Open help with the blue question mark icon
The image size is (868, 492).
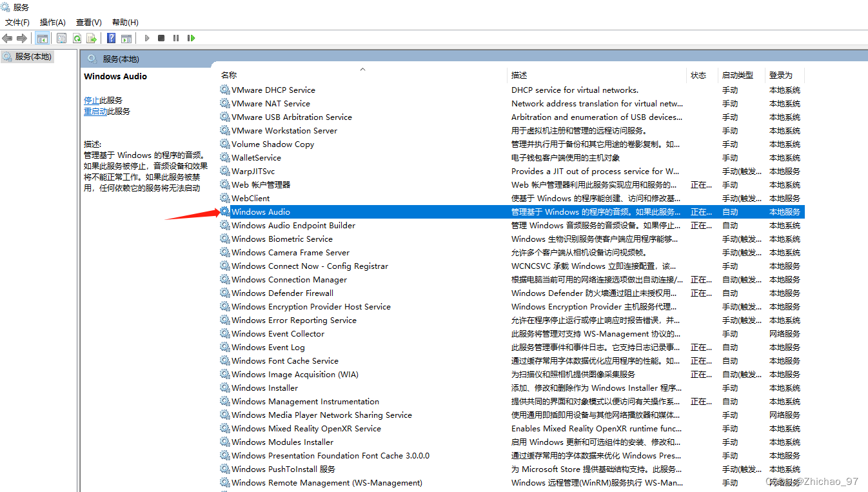[x=111, y=38]
